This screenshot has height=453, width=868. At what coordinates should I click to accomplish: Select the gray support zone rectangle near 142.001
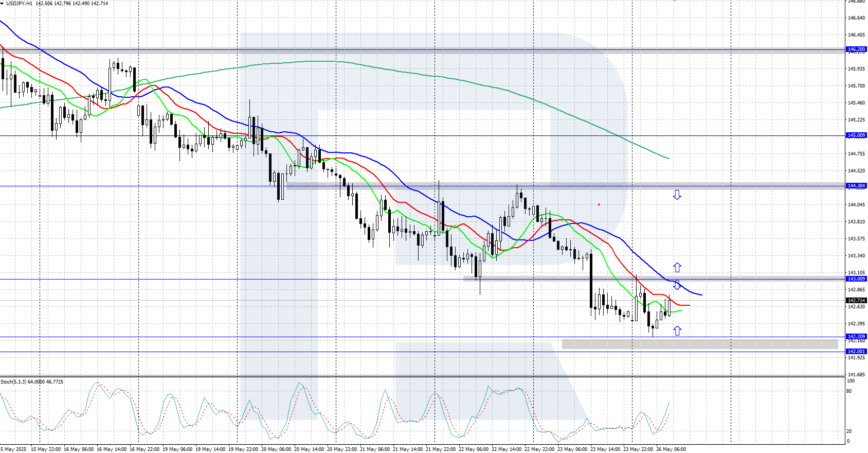tap(700, 344)
